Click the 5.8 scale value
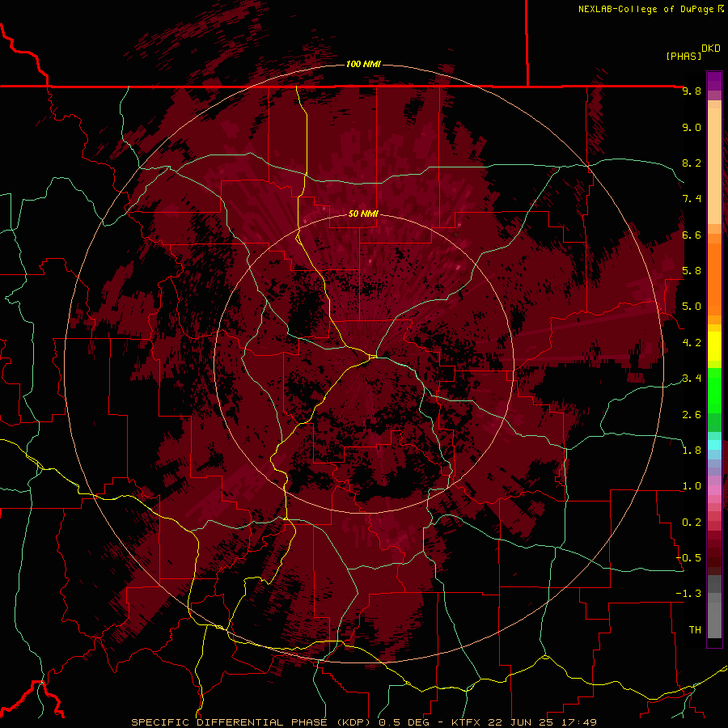The height and width of the screenshot is (728, 728). [x=692, y=271]
